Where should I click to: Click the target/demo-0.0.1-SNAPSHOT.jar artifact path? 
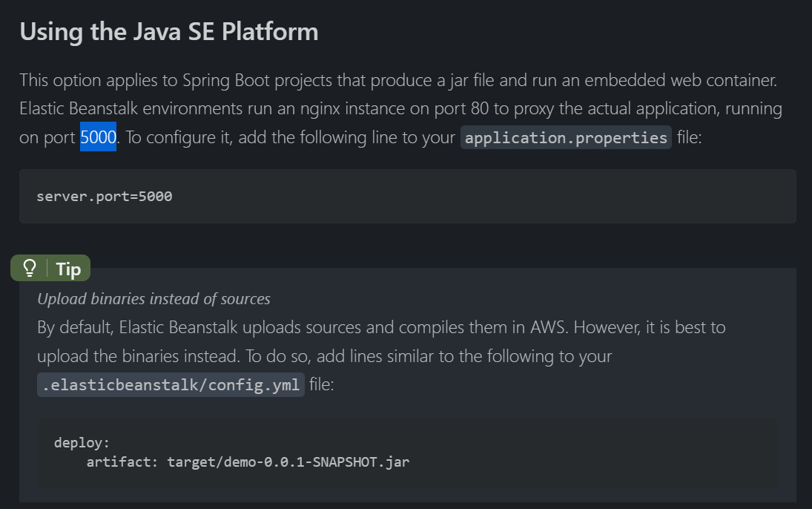(288, 462)
